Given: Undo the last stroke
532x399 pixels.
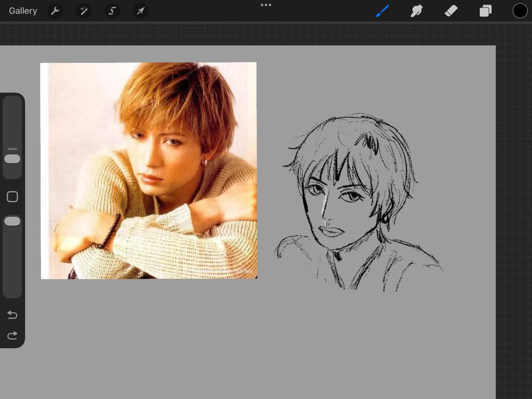Looking at the screenshot, I should pos(12,315).
